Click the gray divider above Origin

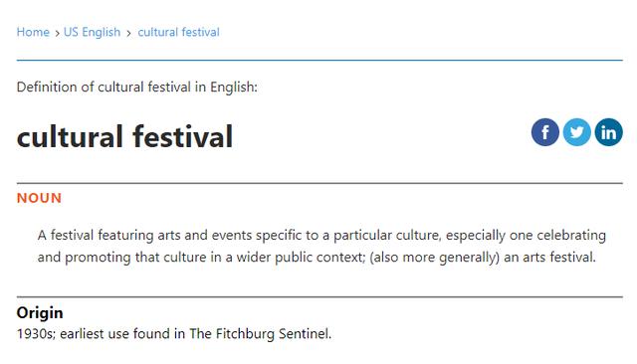coord(319,296)
